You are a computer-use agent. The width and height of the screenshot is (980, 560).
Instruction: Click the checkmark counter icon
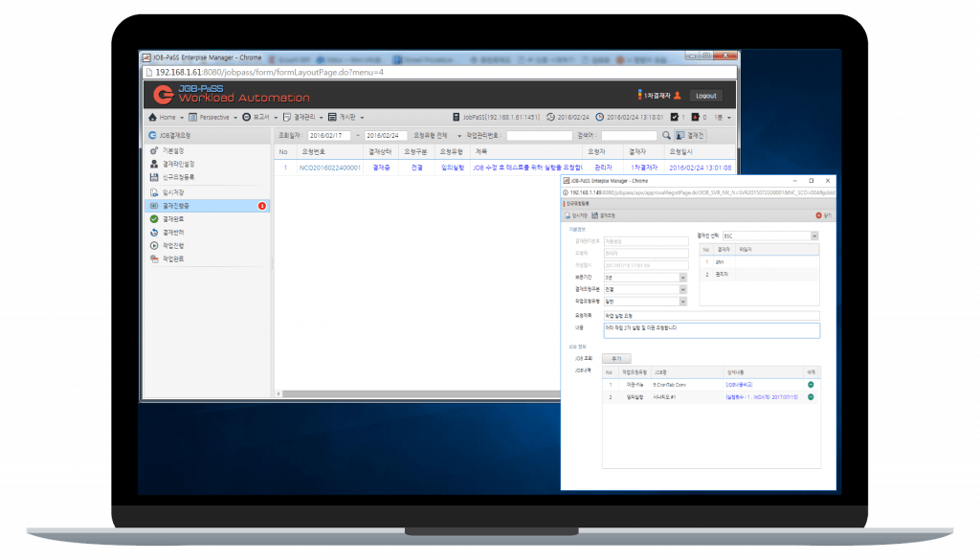pyautogui.click(x=675, y=117)
